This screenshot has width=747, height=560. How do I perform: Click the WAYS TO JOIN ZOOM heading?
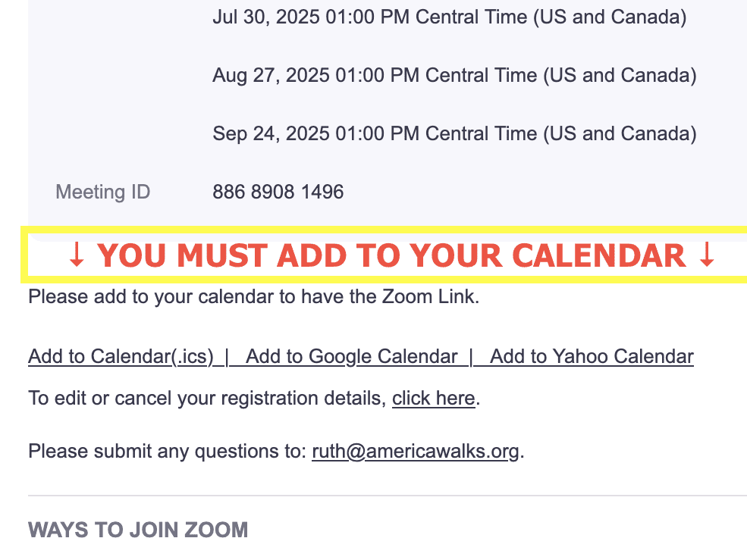[138, 530]
